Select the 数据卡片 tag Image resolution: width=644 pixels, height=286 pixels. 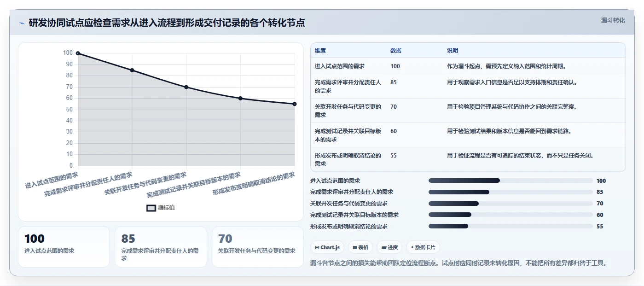point(423,247)
